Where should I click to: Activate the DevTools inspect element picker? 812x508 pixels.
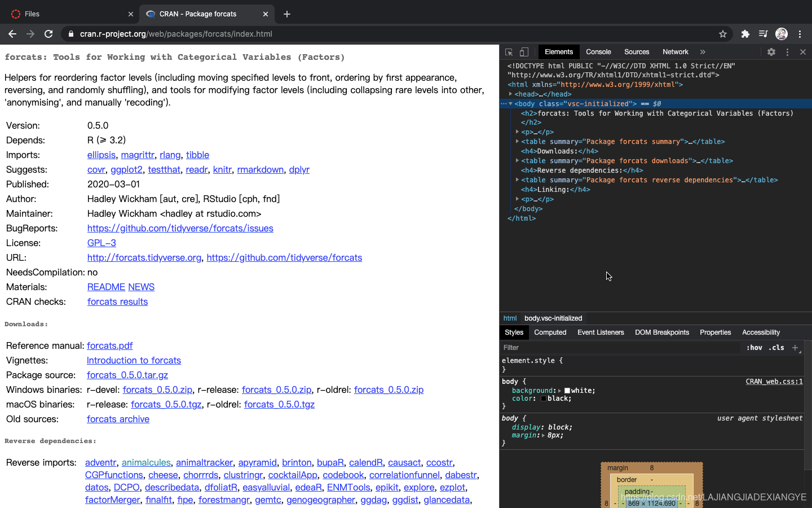509,52
